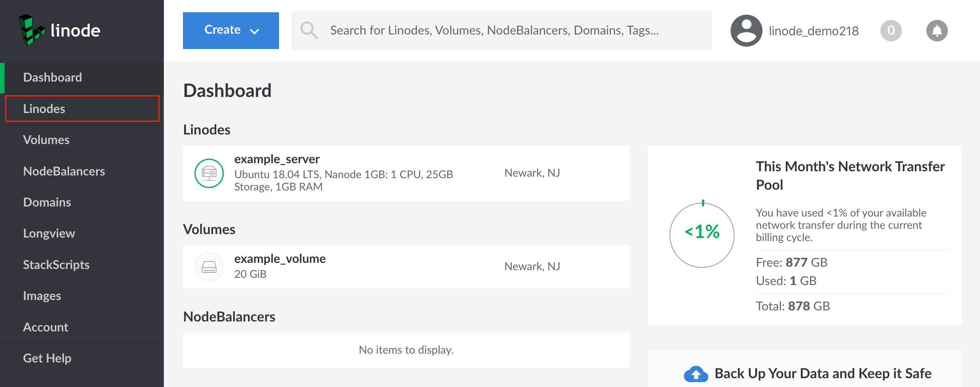Open StackScripts in the sidebar
This screenshot has width=980, height=387.
pyautogui.click(x=56, y=265)
